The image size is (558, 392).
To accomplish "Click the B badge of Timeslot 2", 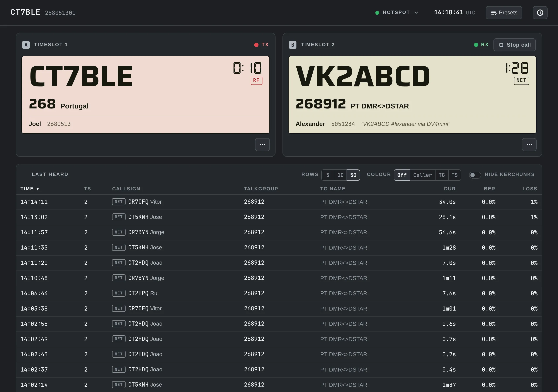I will coord(293,45).
